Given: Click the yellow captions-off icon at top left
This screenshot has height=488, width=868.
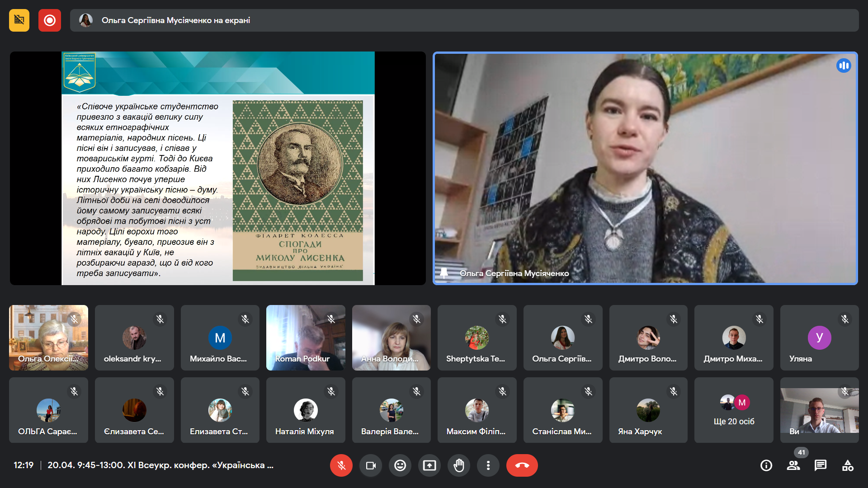Looking at the screenshot, I should click(19, 20).
